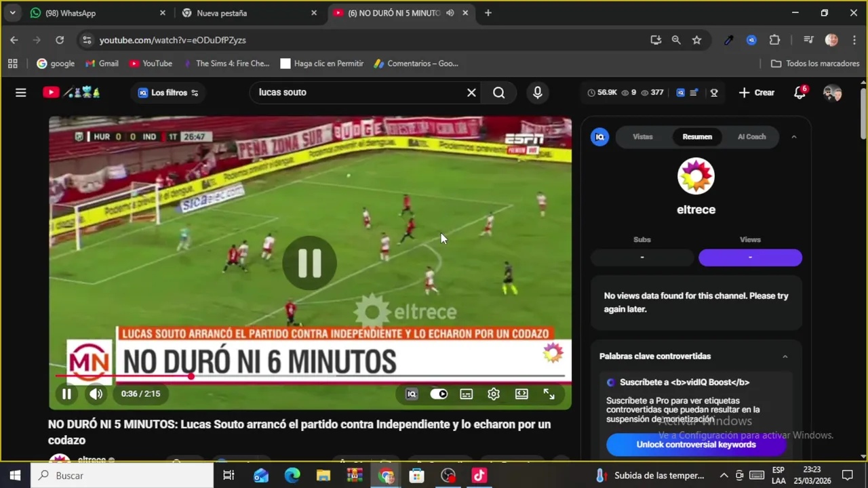Viewport: 868px width, 488px height.
Task: Click Crear to create content
Action: (756, 93)
